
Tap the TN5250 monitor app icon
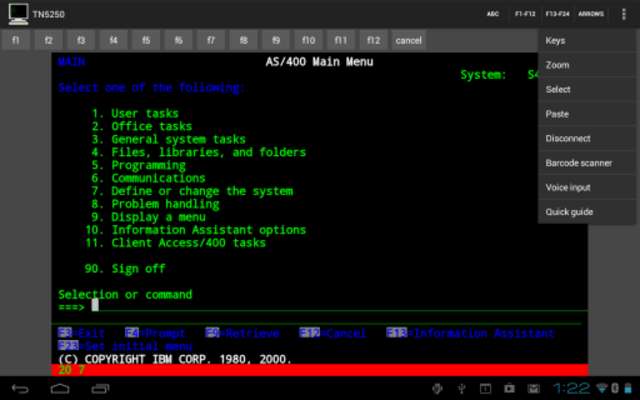coord(18,14)
